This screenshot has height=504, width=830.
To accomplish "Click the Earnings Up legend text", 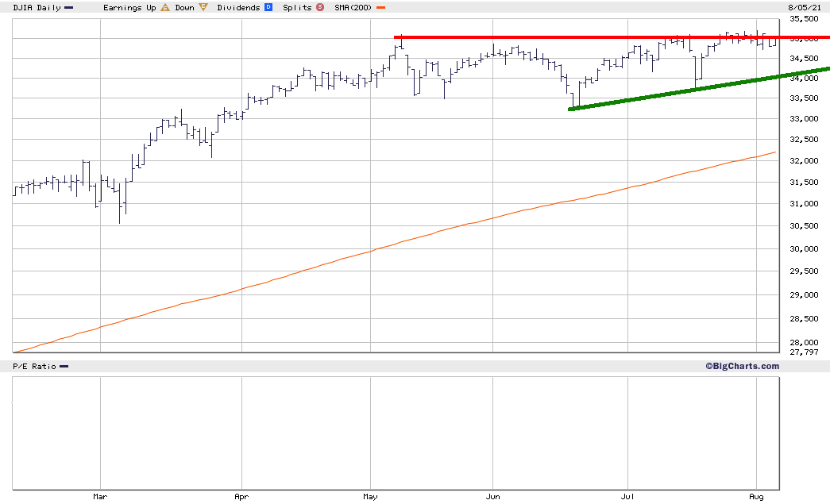I will [129, 7].
